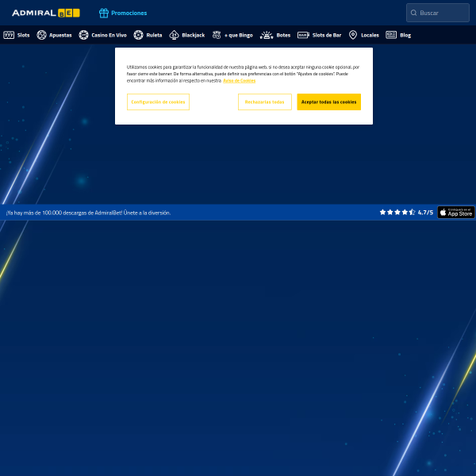Image resolution: width=476 pixels, height=476 pixels.
Task: Click Rechazarlas todas button
Action: pyautogui.click(x=265, y=102)
